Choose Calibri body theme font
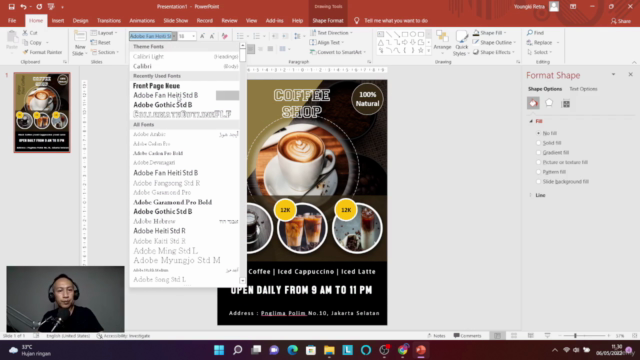This screenshot has width=640, height=360. pyautogui.click(x=184, y=66)
